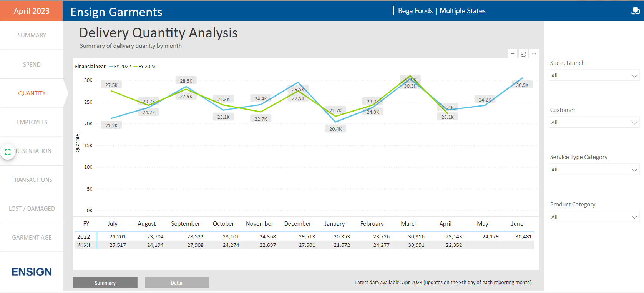Select the QUANTITY page tab
Image resolution: width=644 pixels, height=293 pixels.
[x=32, y=93]
